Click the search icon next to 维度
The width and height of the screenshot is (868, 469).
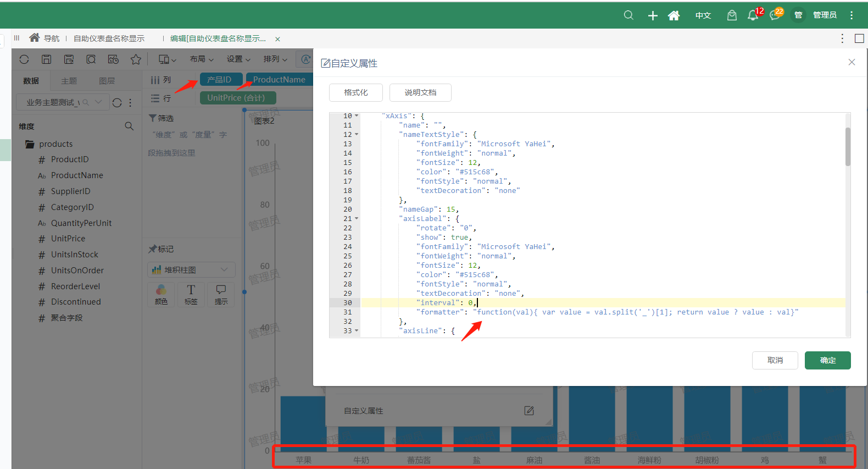pos(129,126)
